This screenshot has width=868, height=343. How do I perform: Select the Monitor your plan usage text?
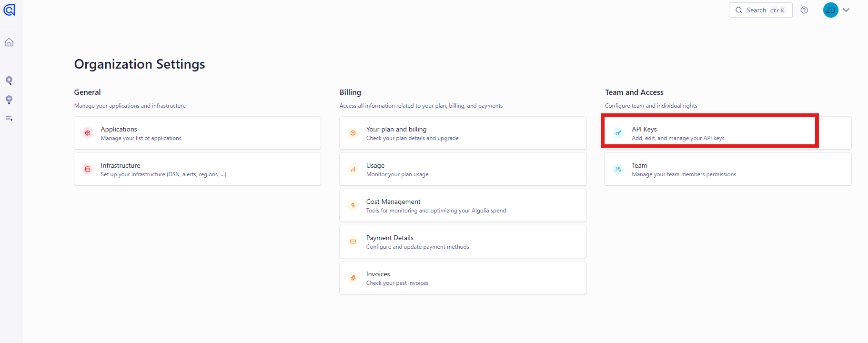(x=397, y=174)
